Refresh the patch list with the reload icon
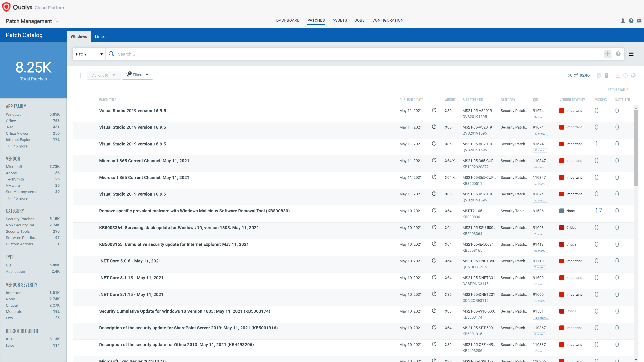The height and width of the screenshot is (362, 644). point(626,75)
